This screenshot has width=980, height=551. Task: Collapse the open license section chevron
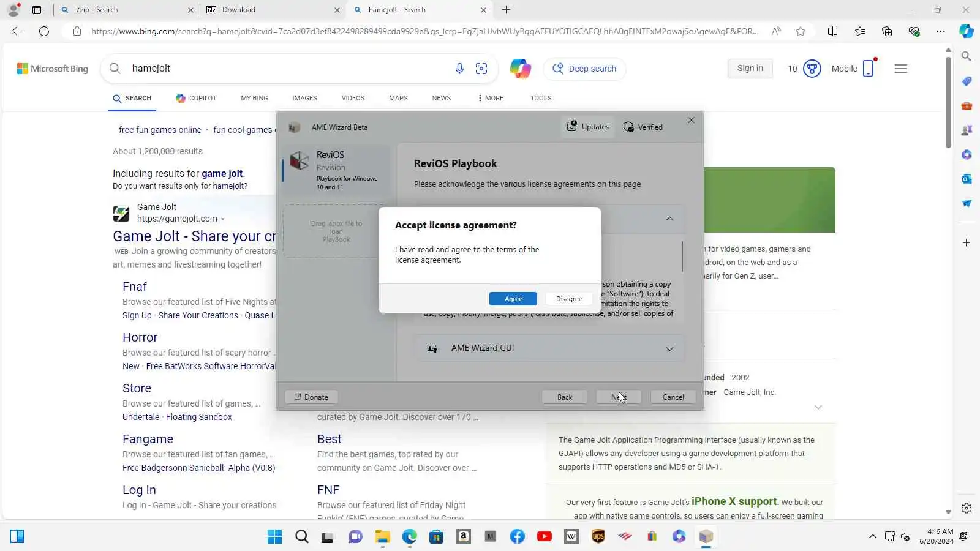pyautogui.click(x=669, y=219)
